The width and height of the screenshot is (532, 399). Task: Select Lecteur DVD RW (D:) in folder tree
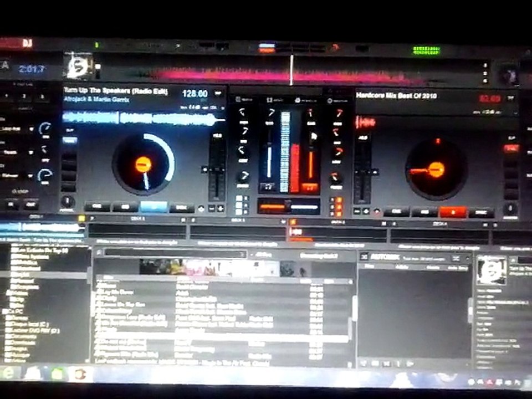(33, 330)
